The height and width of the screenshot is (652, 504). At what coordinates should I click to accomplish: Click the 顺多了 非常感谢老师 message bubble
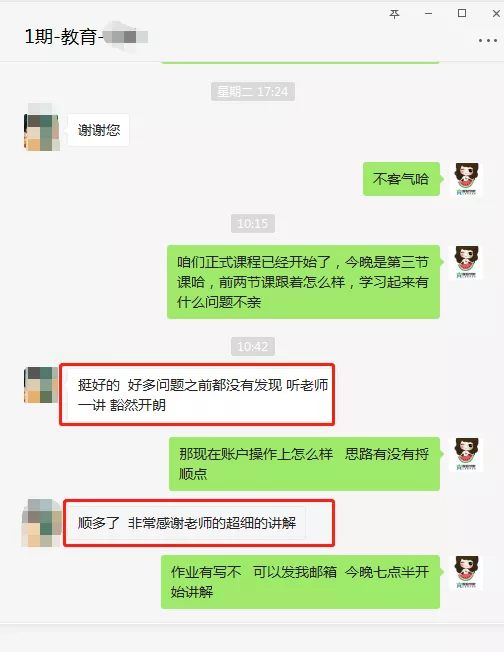pos(187,523)
